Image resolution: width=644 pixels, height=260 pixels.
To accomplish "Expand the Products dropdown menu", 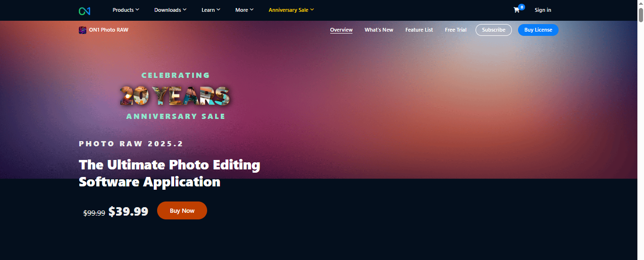I will click(x=126, y=10).
